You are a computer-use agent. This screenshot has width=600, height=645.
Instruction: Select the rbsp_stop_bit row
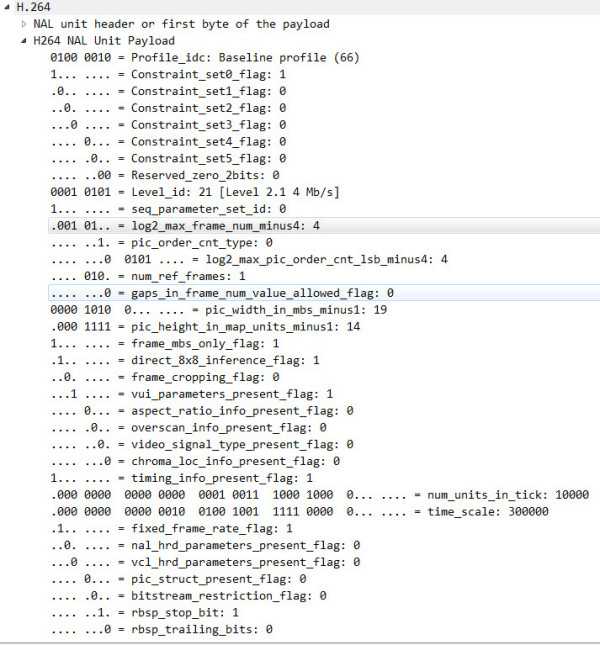click(x=144, y=613)
